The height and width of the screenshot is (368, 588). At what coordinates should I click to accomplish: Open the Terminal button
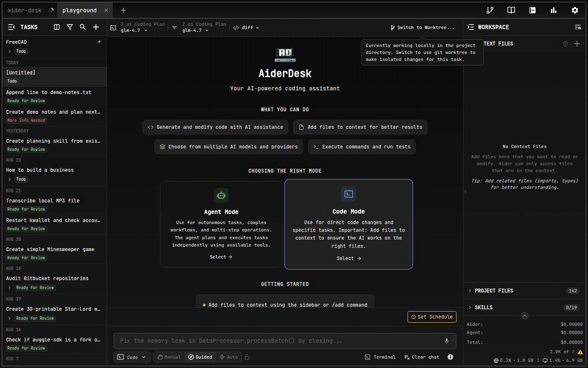[380, 357]
